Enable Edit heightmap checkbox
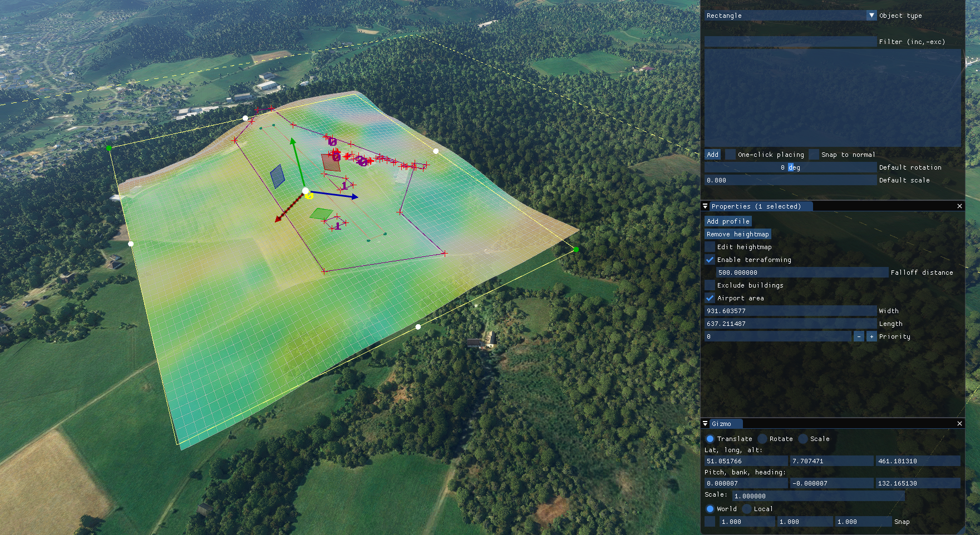The height and width of the screenshot is (535, 980). (x=710, y=247)
